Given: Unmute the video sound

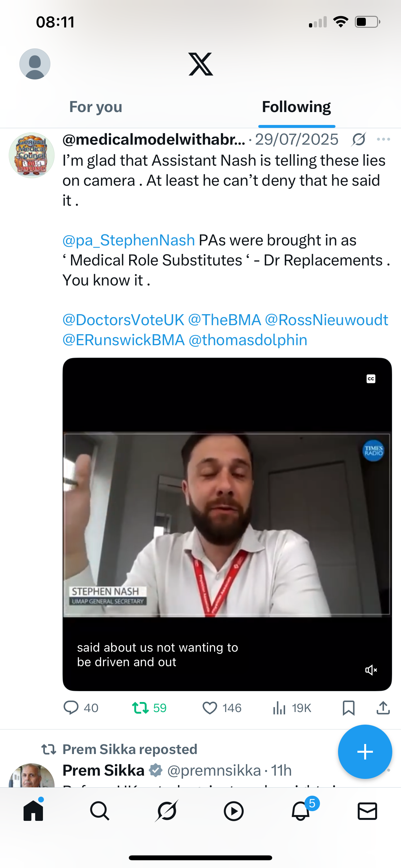Looking at the screenshot, I should coord(371,670).
